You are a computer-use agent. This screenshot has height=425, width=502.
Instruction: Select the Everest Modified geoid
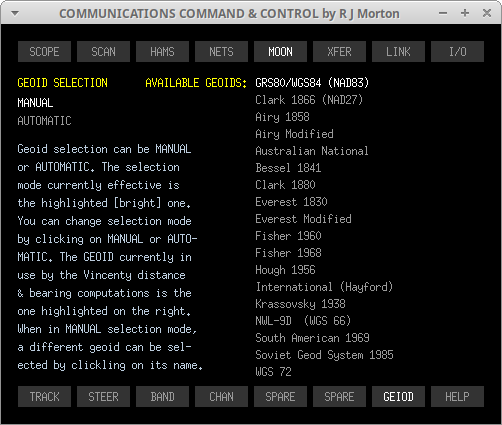pos(303,219)
